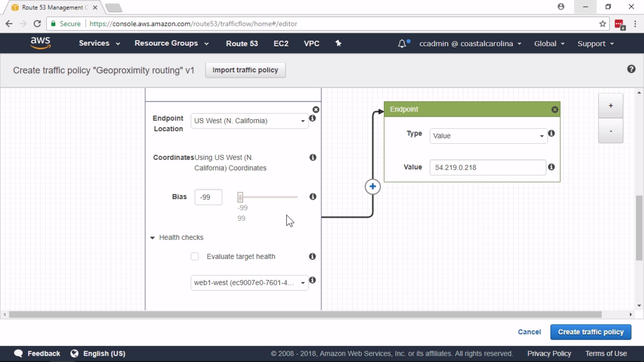Click the Feedback speech bubble icon
Screen dimensions: 644x362
tap(18, 353)
